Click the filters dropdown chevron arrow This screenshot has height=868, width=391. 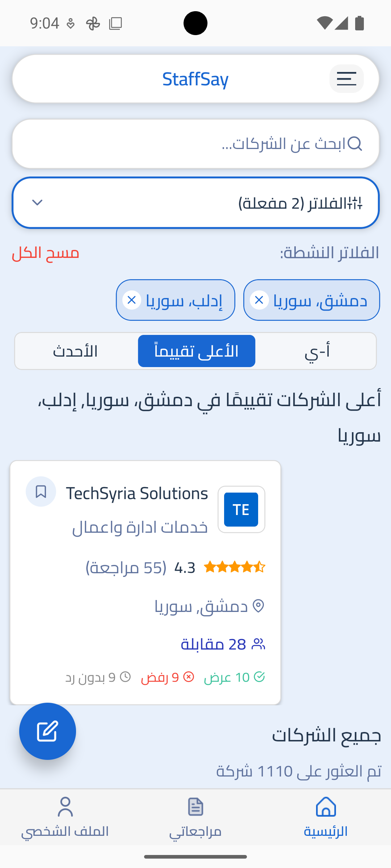37,203
